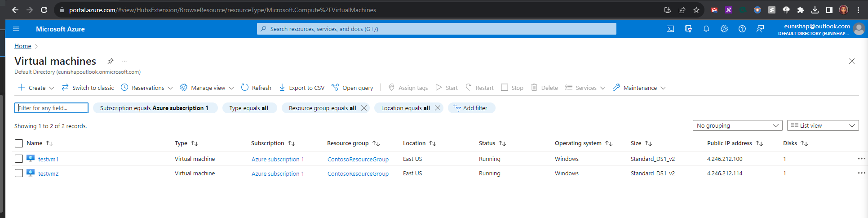This screenshot has width=868, height=218.
Task: Open the testvm1 virtual machine link
Action: point(48,159)
